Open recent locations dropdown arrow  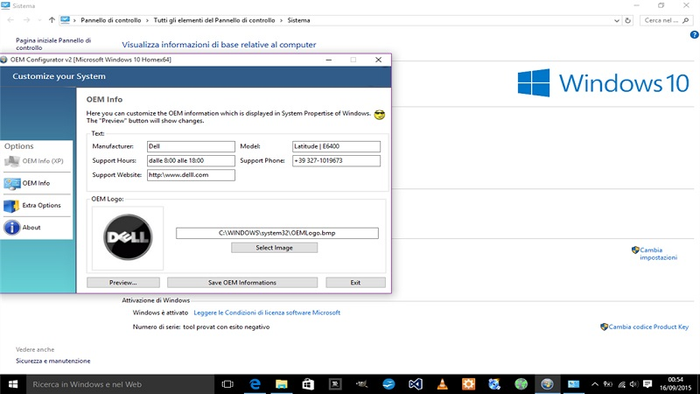[39, 21]
